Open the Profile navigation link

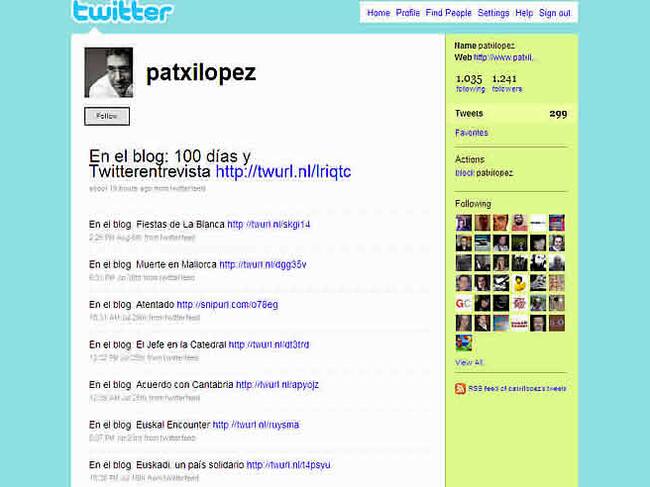coord(407,13)
